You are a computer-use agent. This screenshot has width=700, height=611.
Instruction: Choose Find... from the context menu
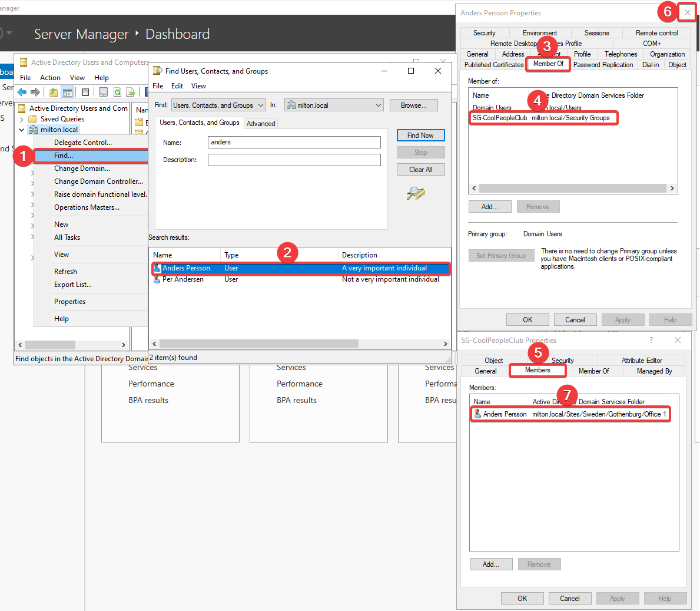click(x=64, y=156)
